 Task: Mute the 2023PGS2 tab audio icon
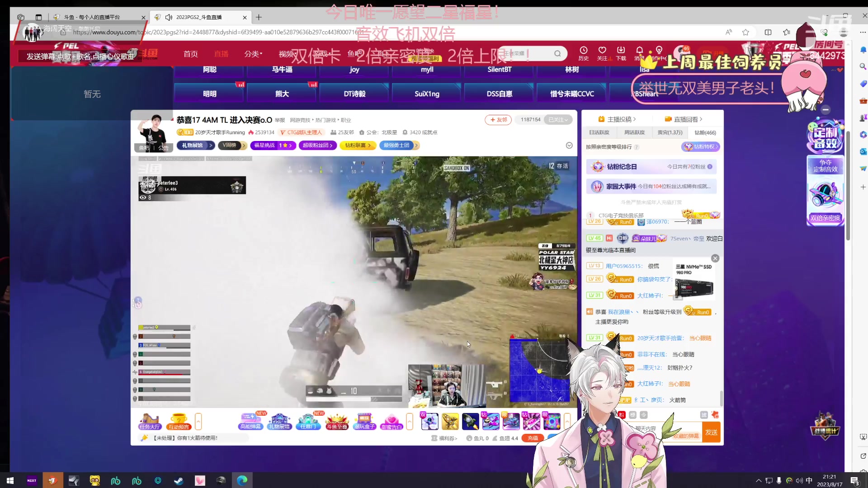click(169, 17)
